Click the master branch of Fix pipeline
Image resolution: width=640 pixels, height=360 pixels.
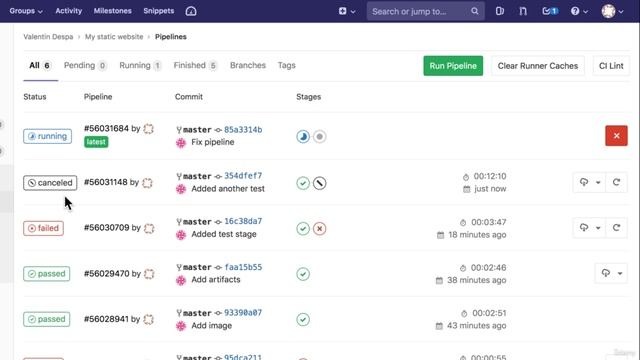[x=197, y=130]
